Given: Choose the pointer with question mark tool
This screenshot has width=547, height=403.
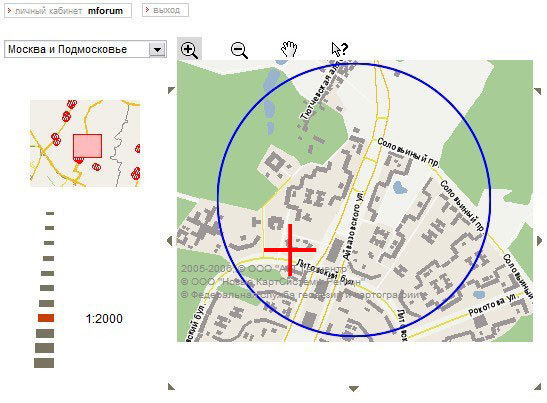Looking at the screenshot, I should click(339, 49).
